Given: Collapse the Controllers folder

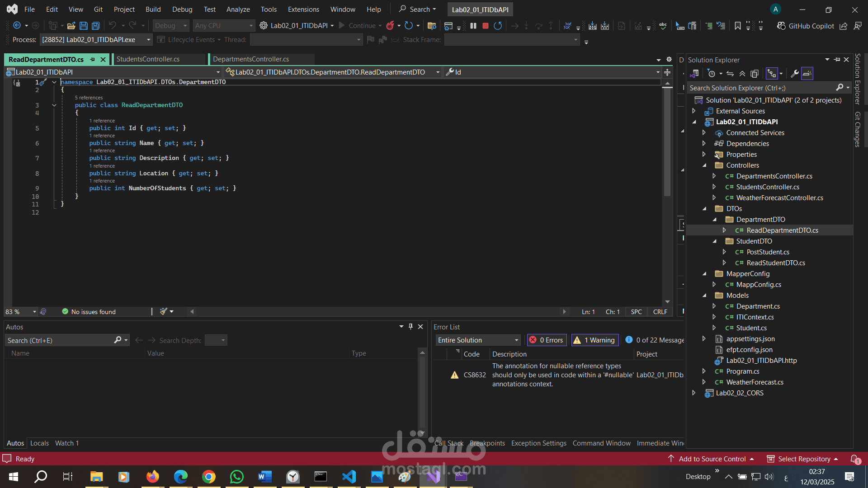Looking at the screenshot, I should click(704, 165).
